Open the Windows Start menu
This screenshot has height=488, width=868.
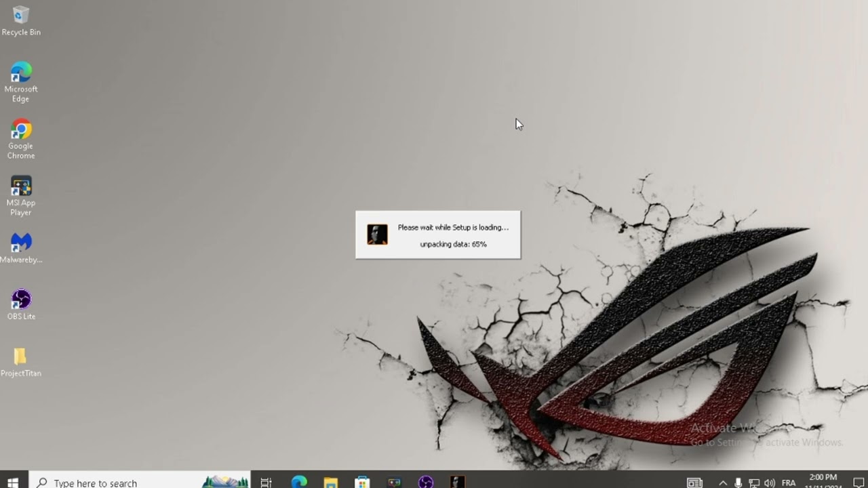tap(13, 483)
